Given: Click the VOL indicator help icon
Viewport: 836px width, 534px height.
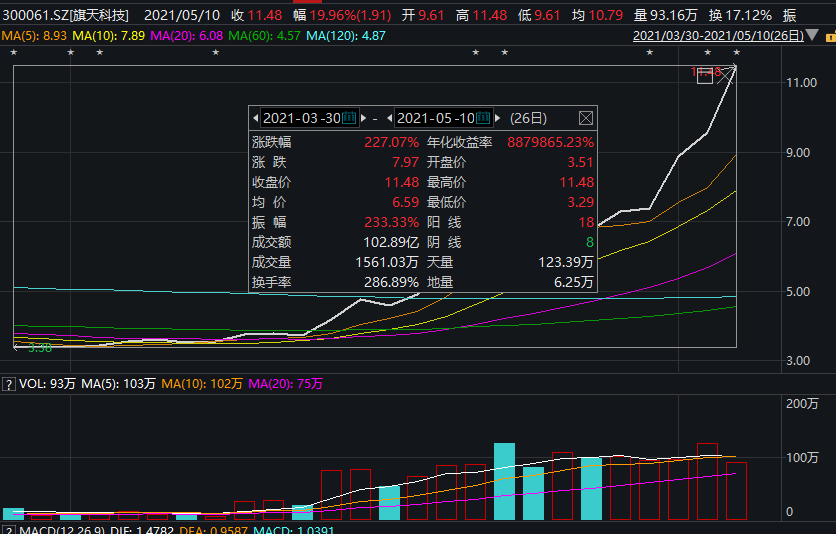Looking at the screenshot, I should tap(8, 384).
